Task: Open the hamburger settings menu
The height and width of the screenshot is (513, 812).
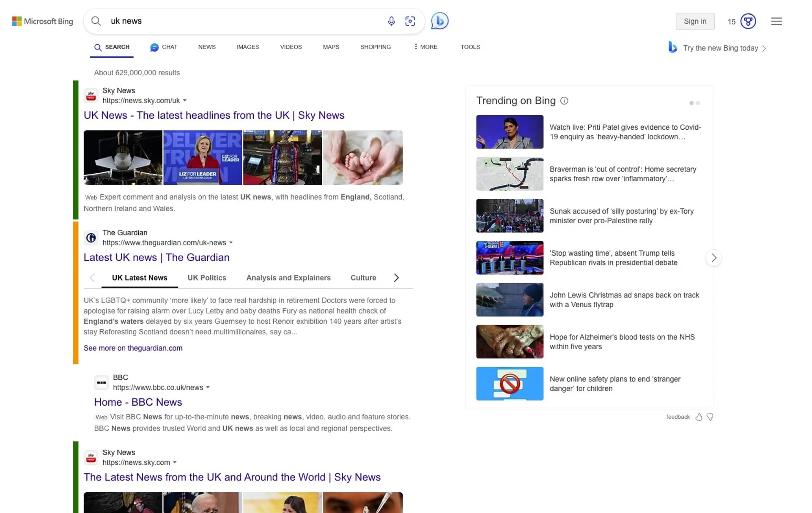Action: pos(776,21)
